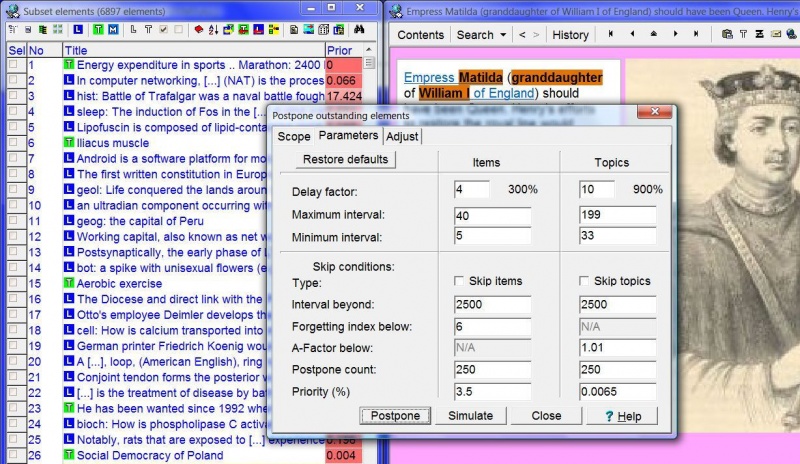
Task: Go to previous element arrow
Action: [632, 34]
